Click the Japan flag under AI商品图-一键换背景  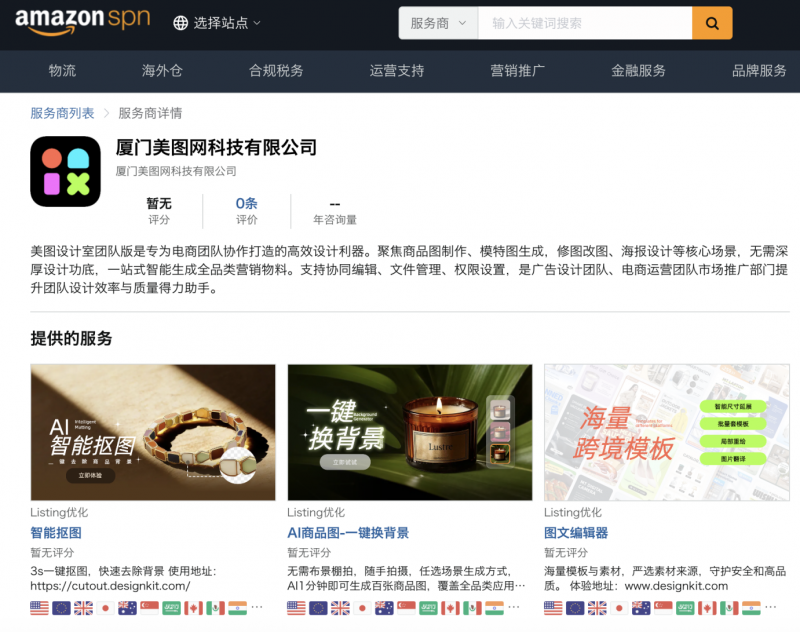pyautogui.click(x=362, y=608)
